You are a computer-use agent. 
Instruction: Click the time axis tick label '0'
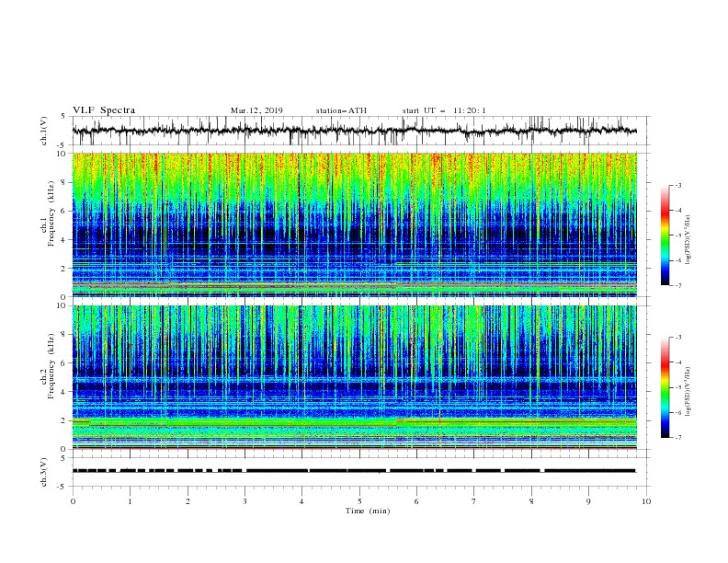[x=73, y=501]
